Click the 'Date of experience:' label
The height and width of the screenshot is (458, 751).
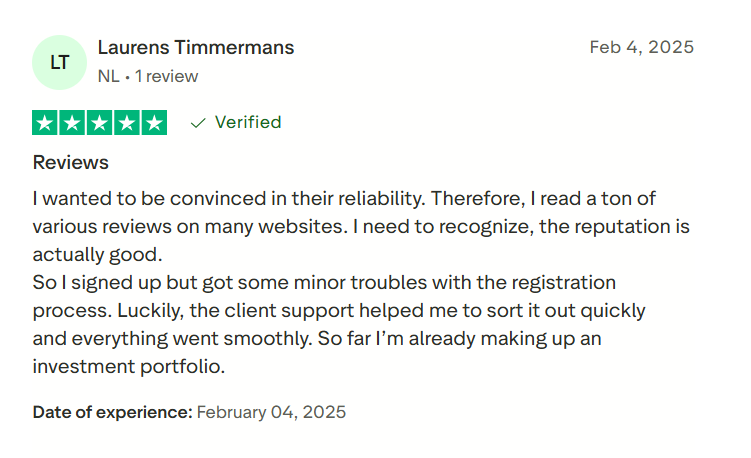(x=112, y=412)
